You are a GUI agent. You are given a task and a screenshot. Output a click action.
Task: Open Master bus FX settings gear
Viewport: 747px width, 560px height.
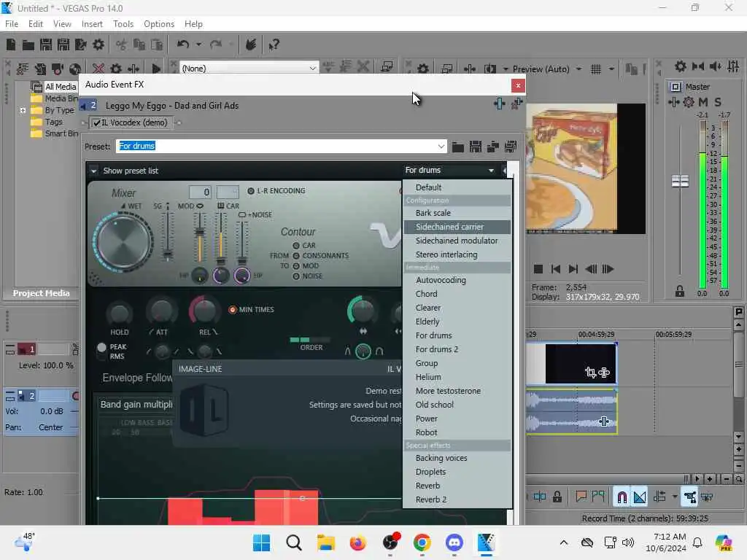[x=689, y=102]
